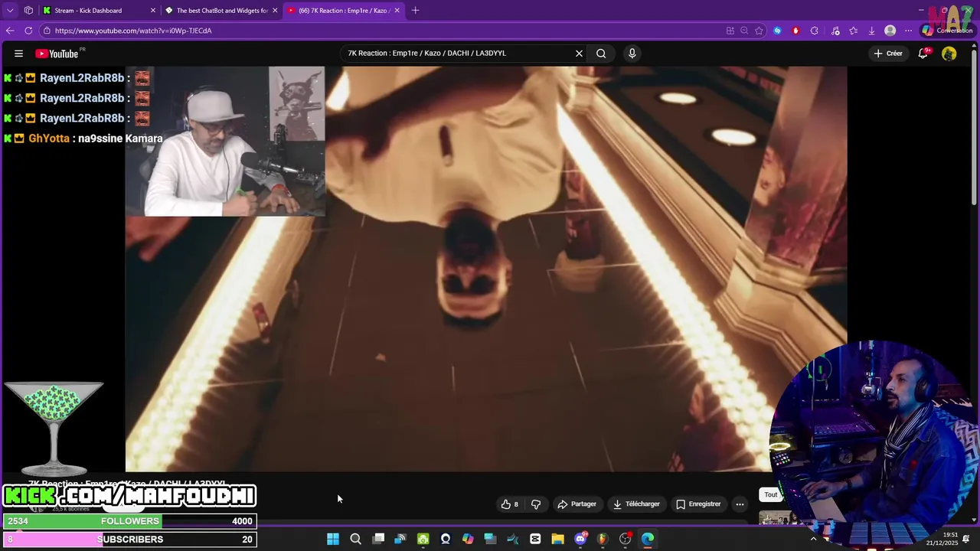This screenshot has height=551, width=980.
Task: Open the Discord taskbar icon
Action: 580,539
